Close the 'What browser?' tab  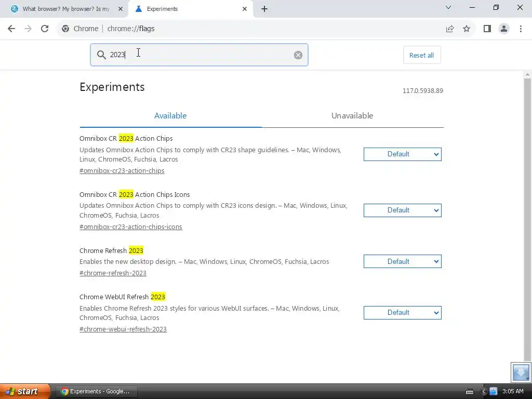(120, 9)
